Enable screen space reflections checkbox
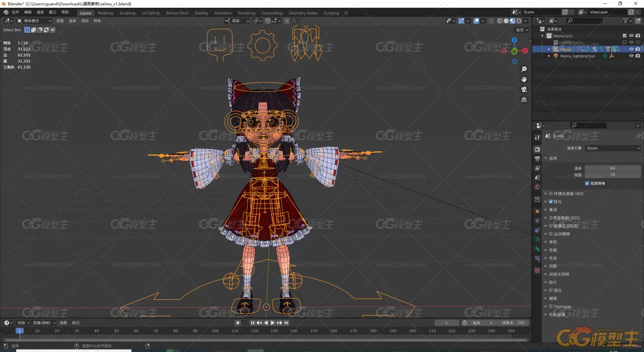644x352 pixels. 551,226
